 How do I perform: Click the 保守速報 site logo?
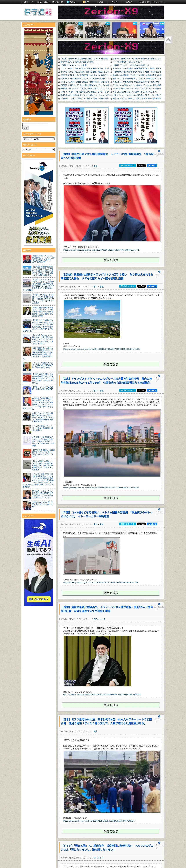click(x=38, y=12)
